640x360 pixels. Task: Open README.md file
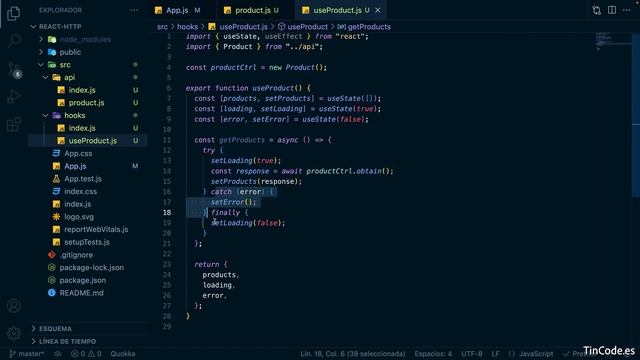[x=81, y=292]
